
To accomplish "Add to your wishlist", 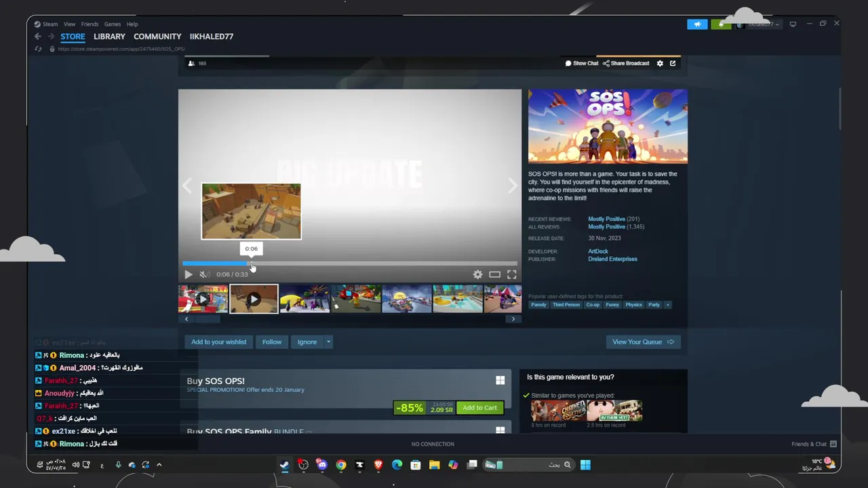I will 218,342.
